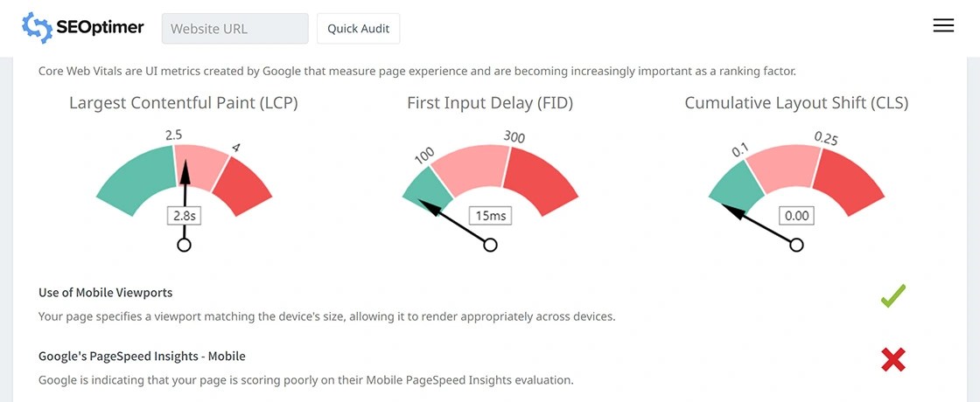This screenshot has height=402, width=980.
Task: Click the Use of Mobile Viewports heading
Action: click(104, 292)
